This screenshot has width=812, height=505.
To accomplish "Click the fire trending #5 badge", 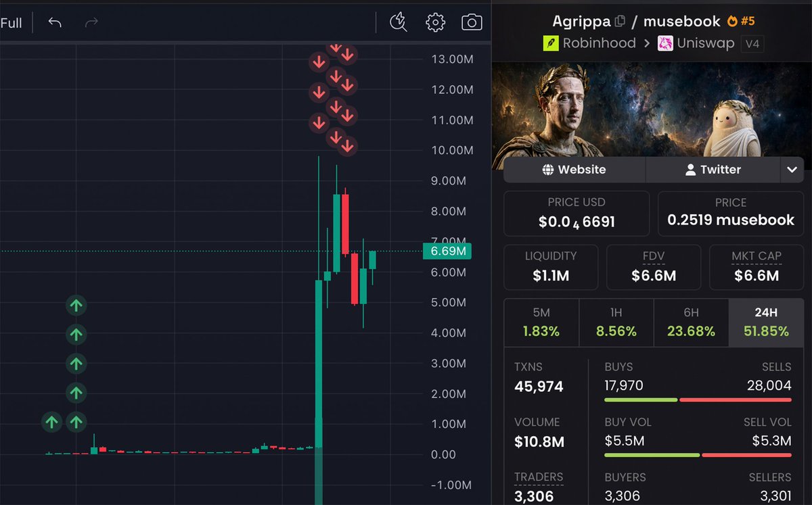I will click(741, 21).
